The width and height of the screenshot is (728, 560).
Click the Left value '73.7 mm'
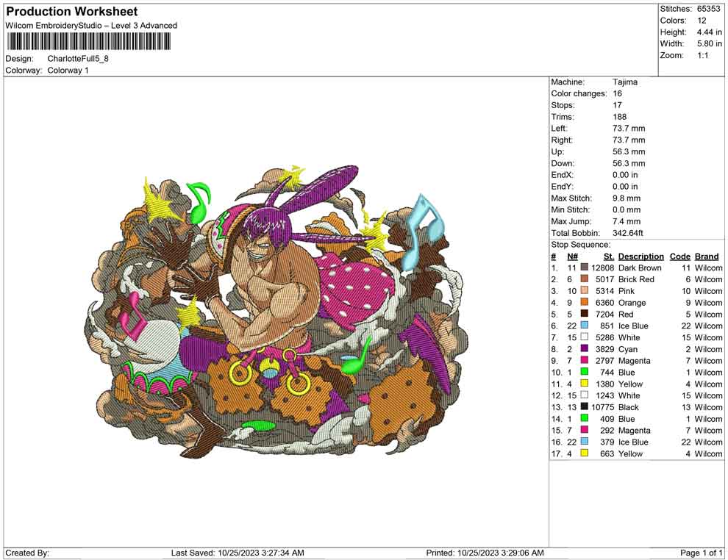click(629, 129)
